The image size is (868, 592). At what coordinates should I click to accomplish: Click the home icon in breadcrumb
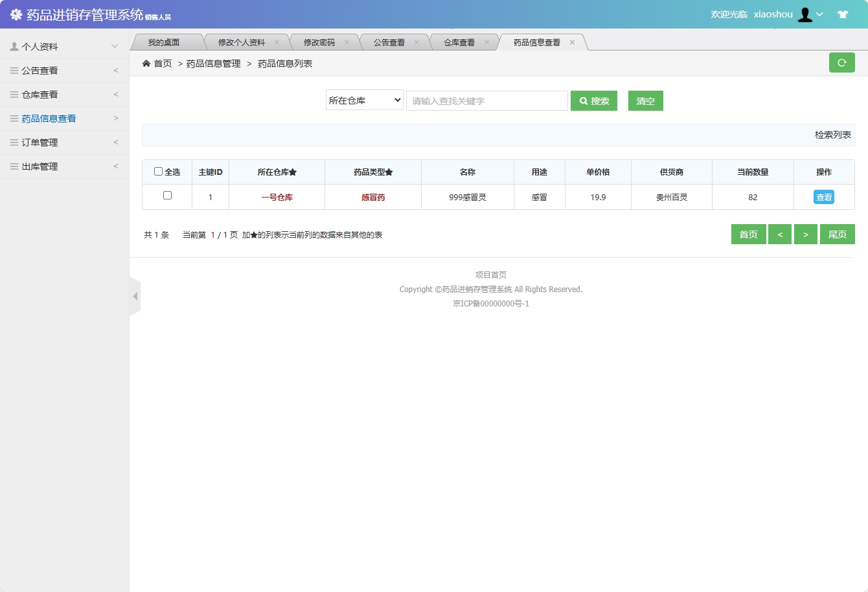(146, 63)
